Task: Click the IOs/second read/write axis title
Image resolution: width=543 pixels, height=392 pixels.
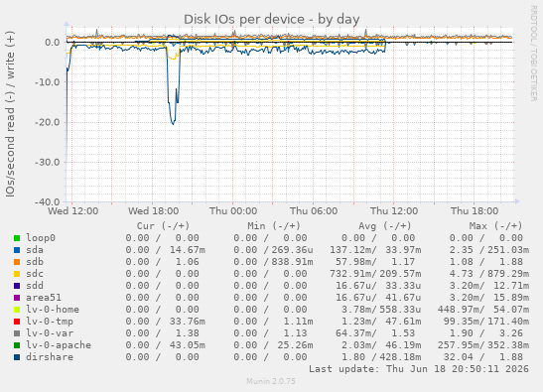Action: [10, 114]
